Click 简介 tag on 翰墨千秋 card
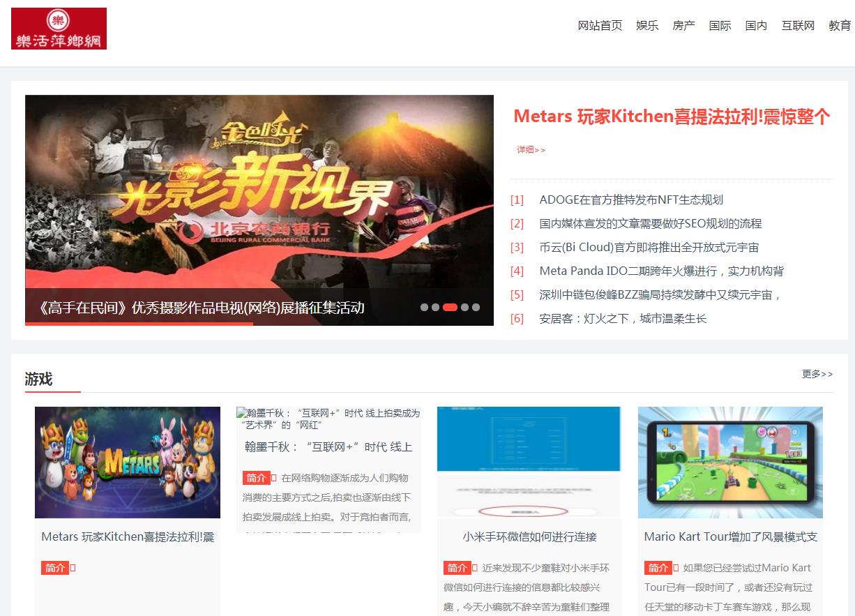 (x=257, y=478)
